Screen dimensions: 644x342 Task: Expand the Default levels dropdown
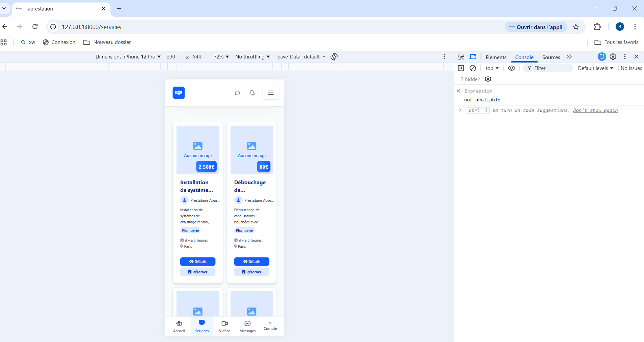click(x=595, y=68)
